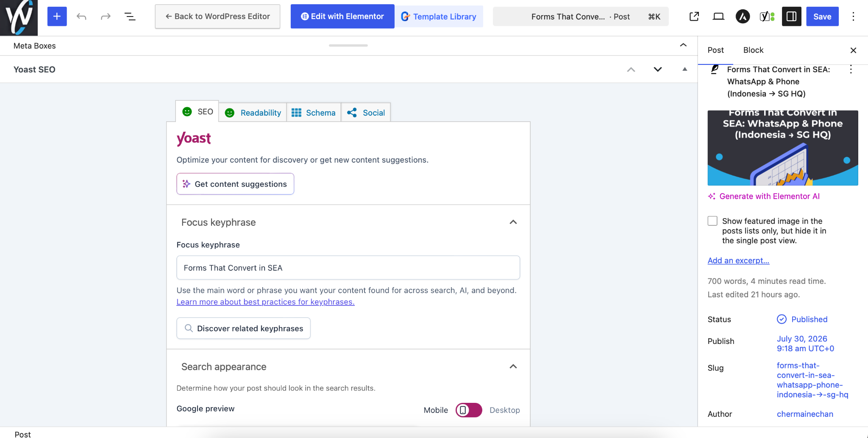The image size is (868, 438).
Task: Click the Focus keyphrase input field
Action: point(348,268)
